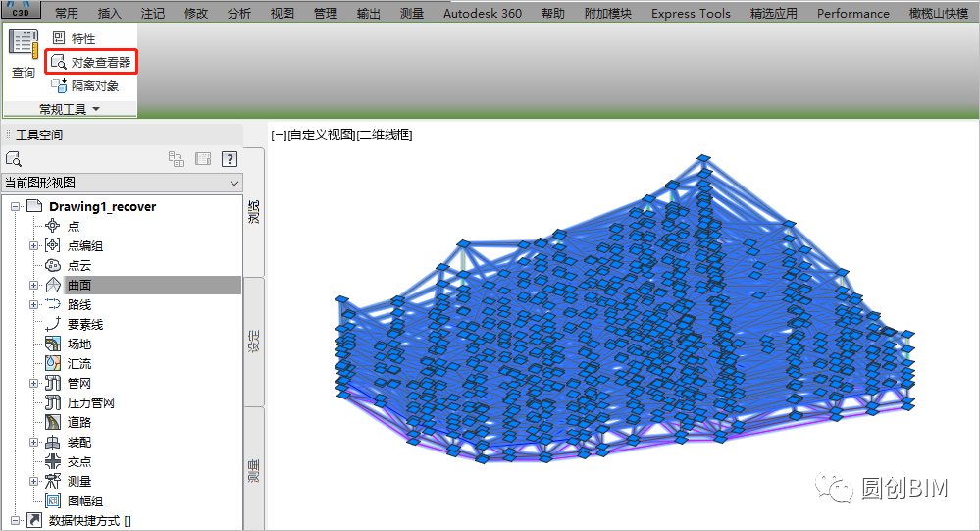Click the Toolspace object viewer magnifier icon
The image size is (980, 531).
pos(13,159)
